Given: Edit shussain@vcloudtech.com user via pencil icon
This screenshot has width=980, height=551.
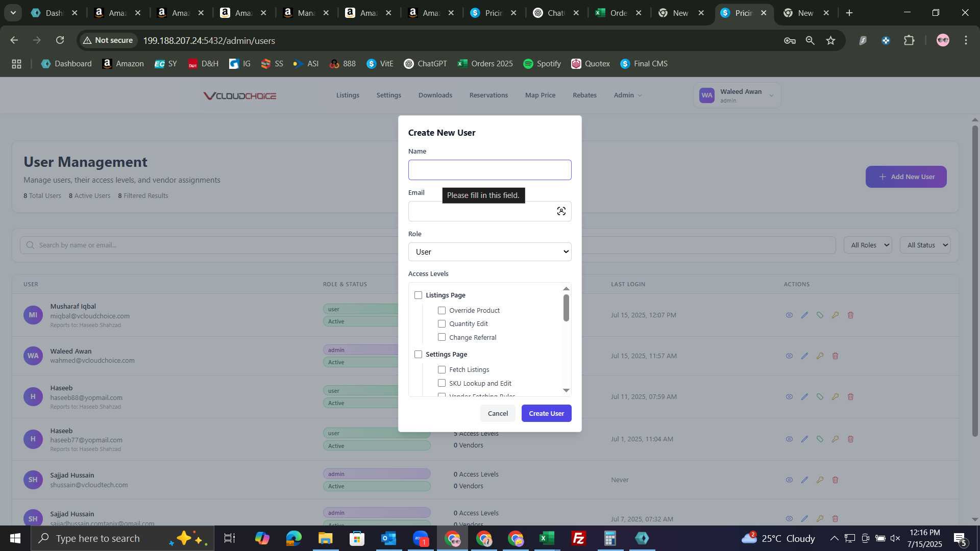Looking at the screenshot, I should point(804,480).
